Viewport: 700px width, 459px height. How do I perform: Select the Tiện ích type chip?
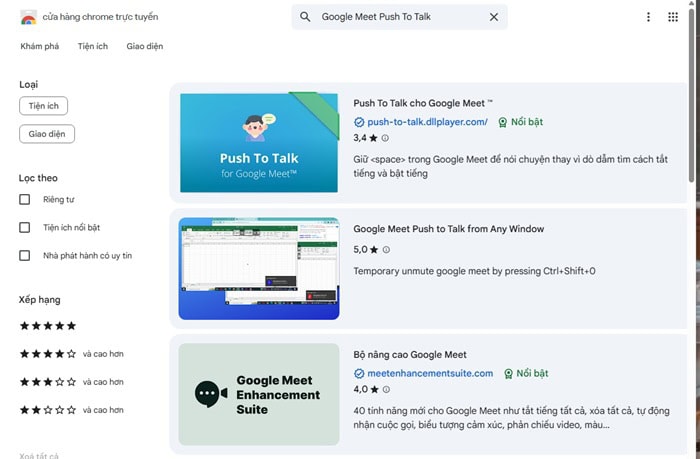pyautogui.click(x=44, y=106)
